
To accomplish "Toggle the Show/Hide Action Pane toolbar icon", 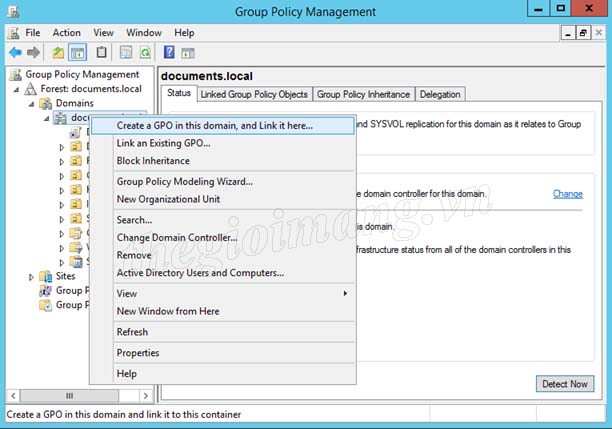I will [188, 53].
